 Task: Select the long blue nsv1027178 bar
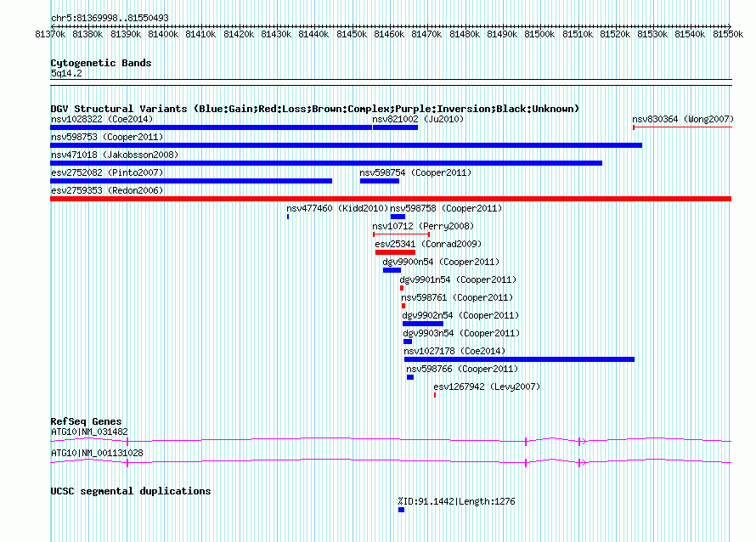pyautogui.click(x=519, y=359)
